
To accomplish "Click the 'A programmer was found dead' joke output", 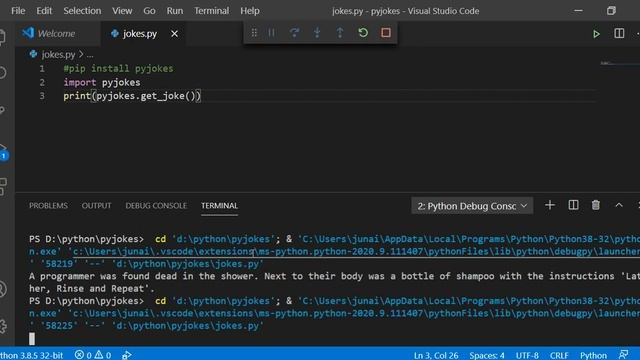I will [334, 282].
